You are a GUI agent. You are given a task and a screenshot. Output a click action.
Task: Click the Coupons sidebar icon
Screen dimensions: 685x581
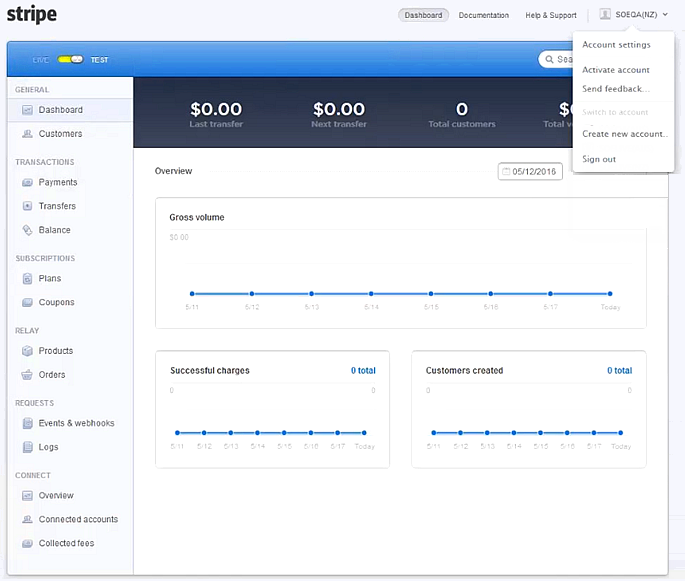click(27, 302)
